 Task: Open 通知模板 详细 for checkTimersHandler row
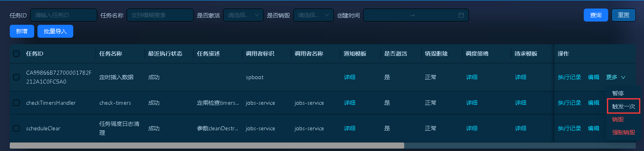coord(350,103)
